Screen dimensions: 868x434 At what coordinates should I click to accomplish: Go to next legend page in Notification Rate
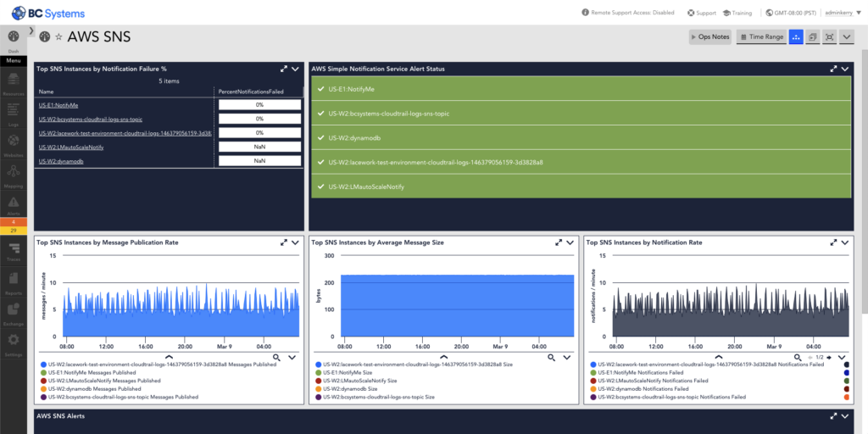[x=829, y=358]
